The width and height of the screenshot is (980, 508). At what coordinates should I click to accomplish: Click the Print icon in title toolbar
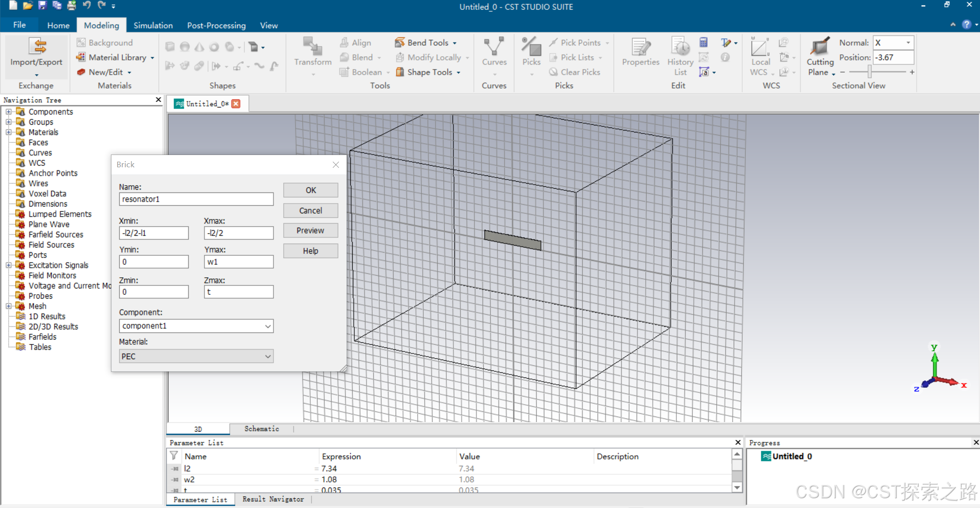72,5
